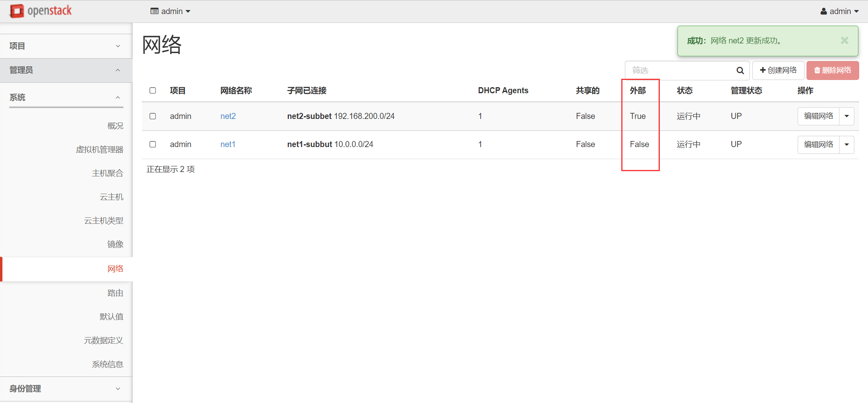The width and height of the screenshot is (868, 403).
Task: Open 元数据定义 sidebar item
Action: (x=104, y=340)
